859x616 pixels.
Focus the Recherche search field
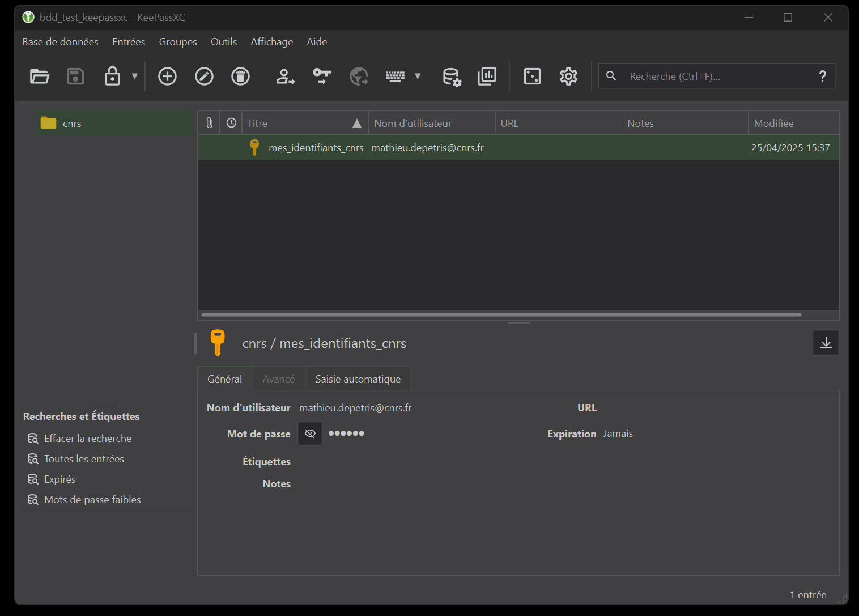717,76
